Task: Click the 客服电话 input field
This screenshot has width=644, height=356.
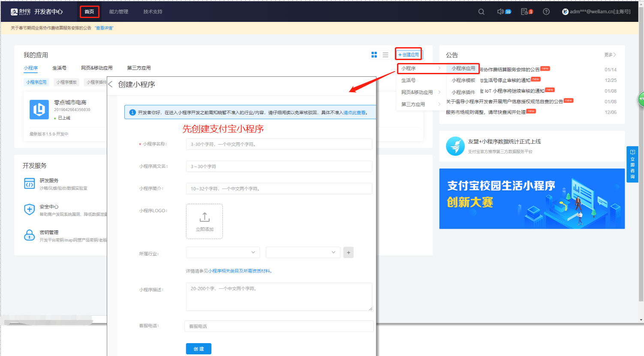Action: [x=279, y=326]
